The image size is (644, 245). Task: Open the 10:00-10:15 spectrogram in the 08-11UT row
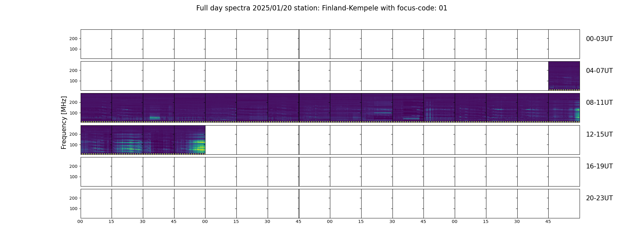(346, 108)
